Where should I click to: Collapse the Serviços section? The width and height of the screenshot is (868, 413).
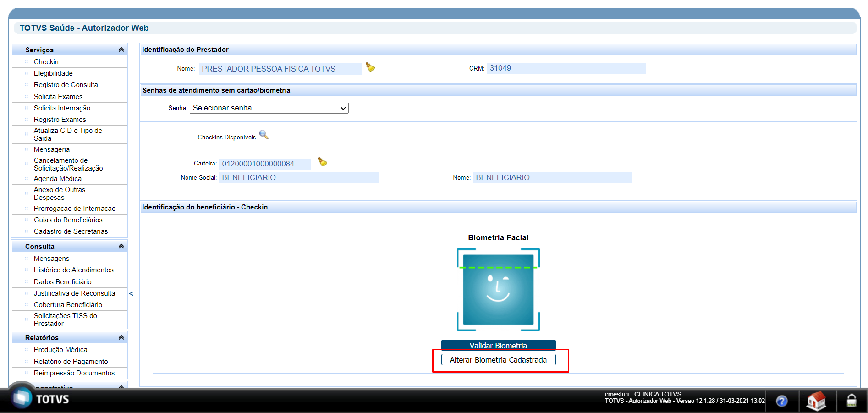click(x=121, y=50)
